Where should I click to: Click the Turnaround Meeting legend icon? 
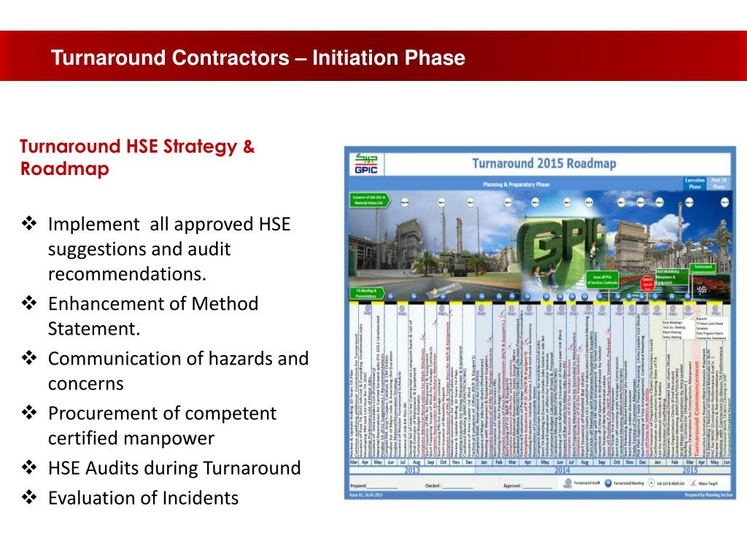[x=608, y=483]
